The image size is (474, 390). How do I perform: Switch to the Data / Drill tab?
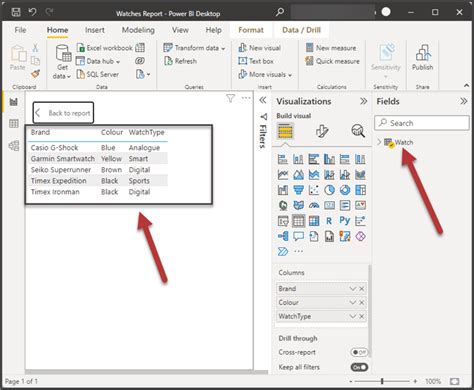[x=301, y=30]
